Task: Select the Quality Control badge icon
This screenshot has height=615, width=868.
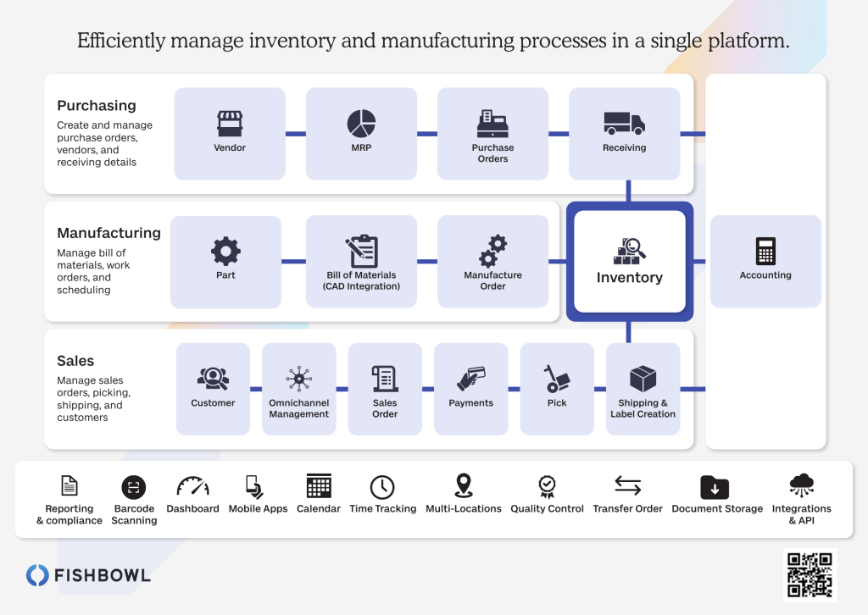Action: 547,487
